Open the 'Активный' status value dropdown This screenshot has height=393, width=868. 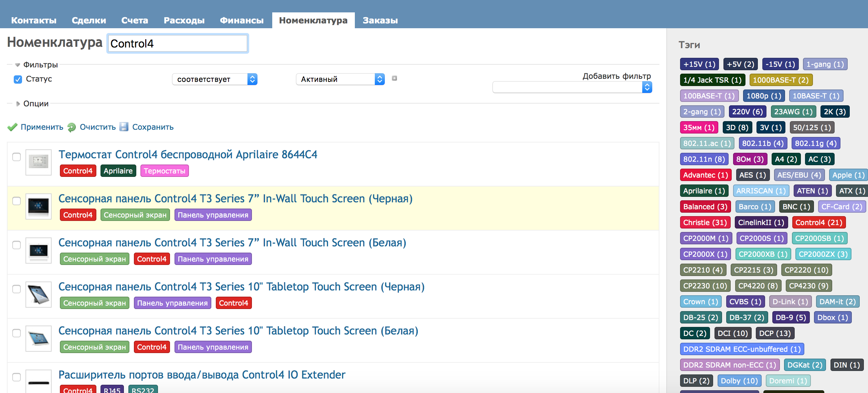340,79
